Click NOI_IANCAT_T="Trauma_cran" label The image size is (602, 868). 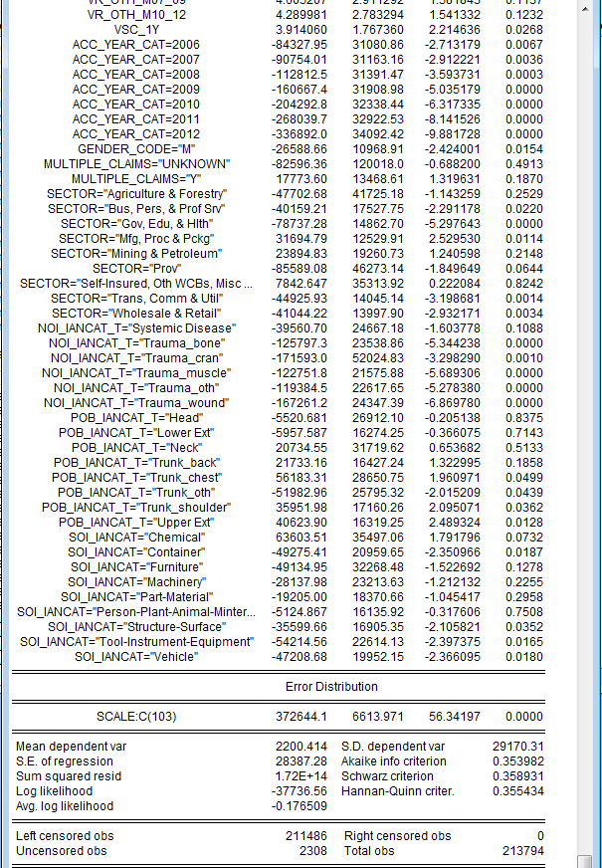click(136, 358)
